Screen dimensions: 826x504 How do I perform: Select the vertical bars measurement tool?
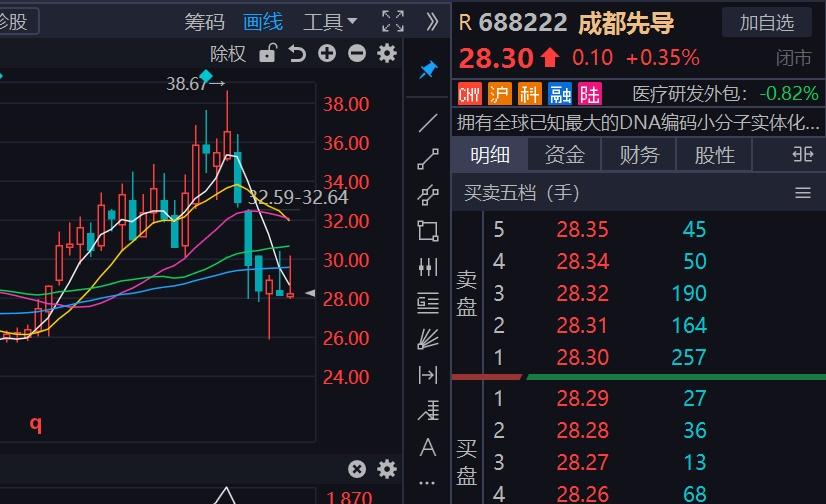click(x=428, y=267)
